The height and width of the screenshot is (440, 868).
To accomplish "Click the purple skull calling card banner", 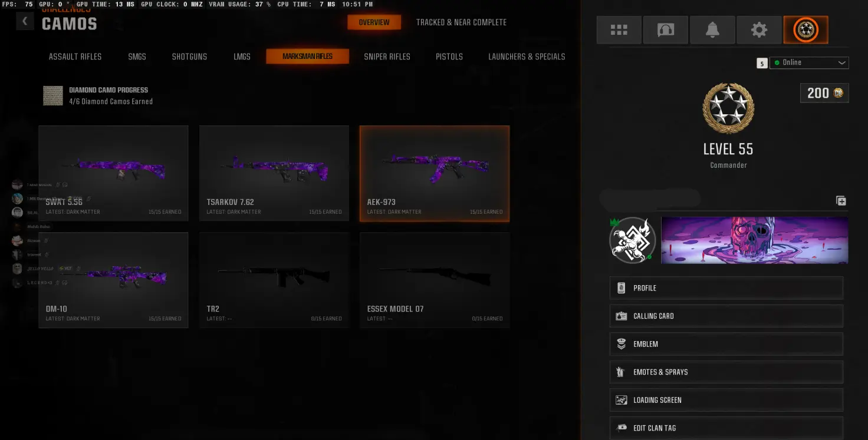I will pos(755,240).
